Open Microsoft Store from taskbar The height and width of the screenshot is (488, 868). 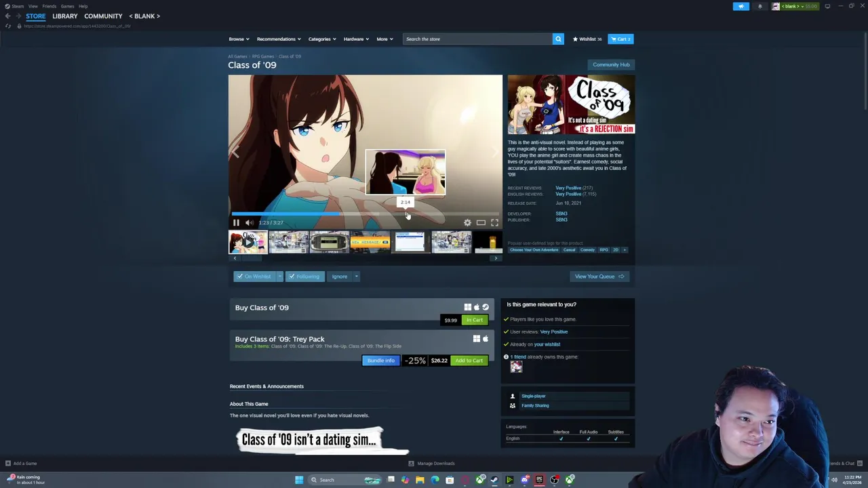(450, 480)
